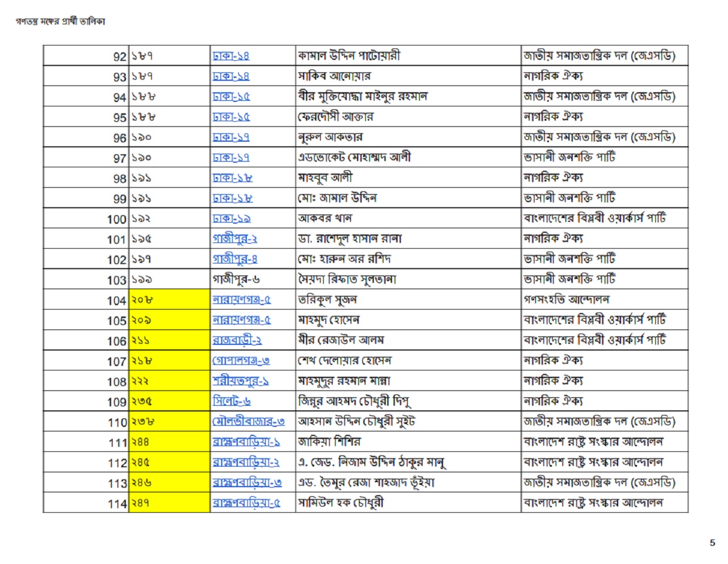Click the ব্রাহ্মণবাড়িয়া-২ hyperlink
This screenshot has height=564, width=728.
[246, 462]
